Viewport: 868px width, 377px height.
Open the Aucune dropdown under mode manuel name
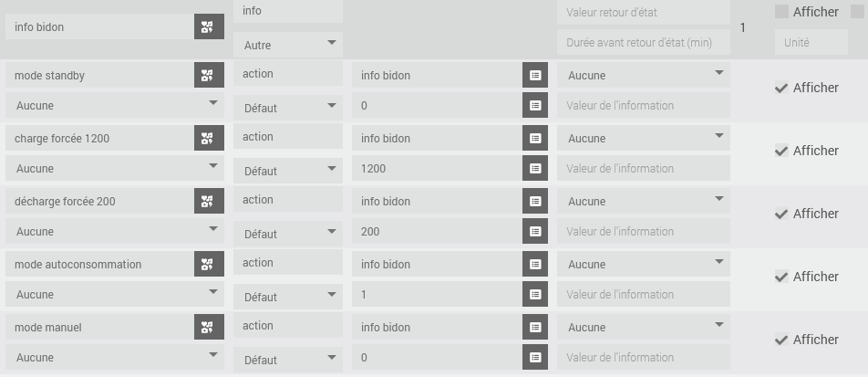tap(115, 358)
